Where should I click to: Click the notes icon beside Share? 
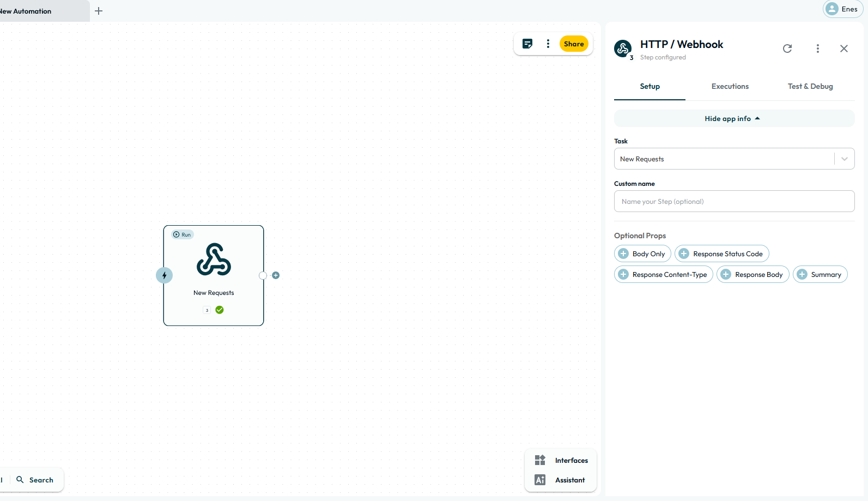[x=527, y=44]
